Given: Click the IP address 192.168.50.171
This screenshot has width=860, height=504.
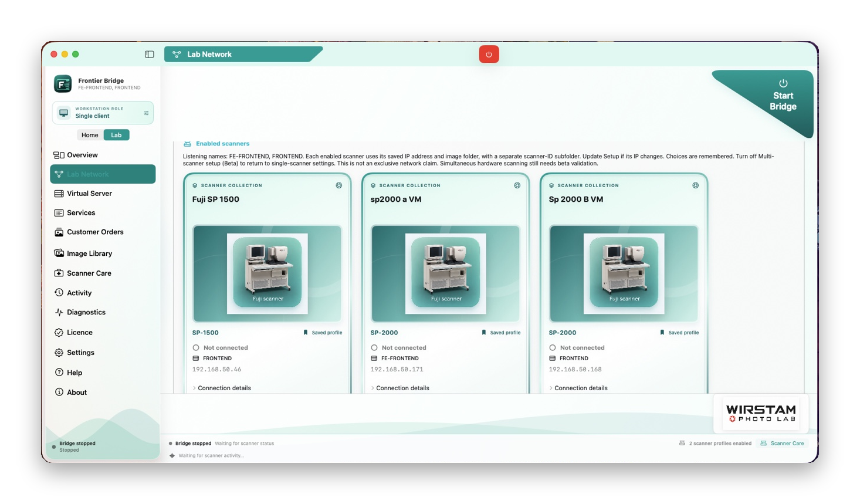Looking at the screenshot, I should click(x=397, y=370).
